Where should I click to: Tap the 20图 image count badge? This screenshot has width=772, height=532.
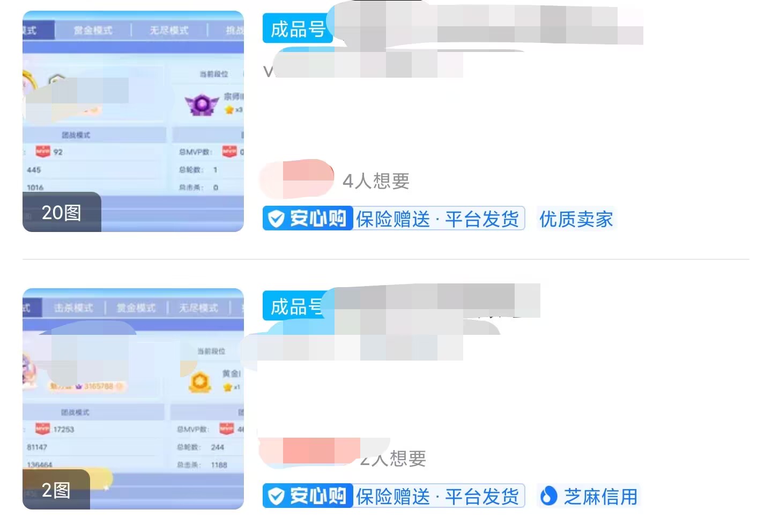pyautogui.click(x=62, y=212)
